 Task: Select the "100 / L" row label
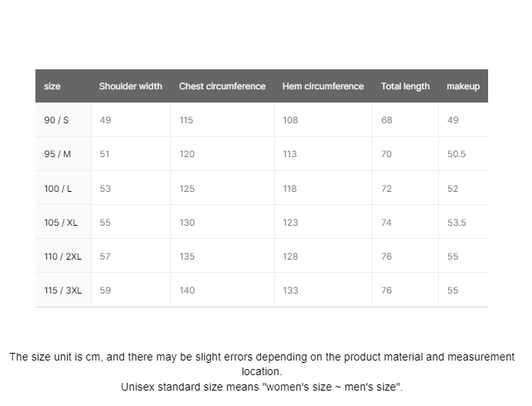click(58, 189)
